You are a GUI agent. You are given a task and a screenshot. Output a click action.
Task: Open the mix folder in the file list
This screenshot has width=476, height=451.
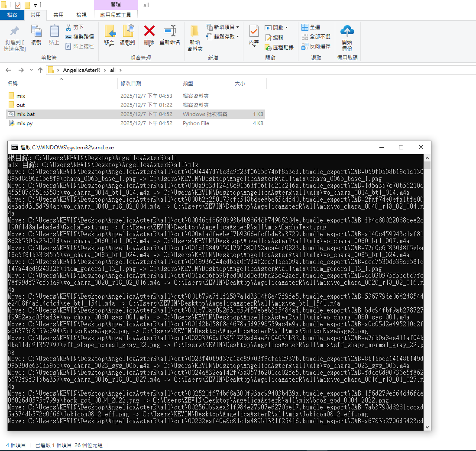click(x=21, y=96)
